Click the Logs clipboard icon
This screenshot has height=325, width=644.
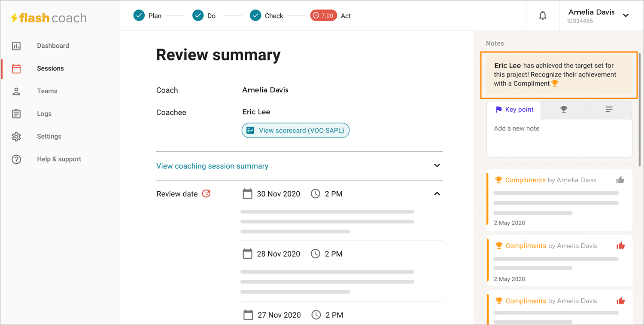tap(16, 114)
